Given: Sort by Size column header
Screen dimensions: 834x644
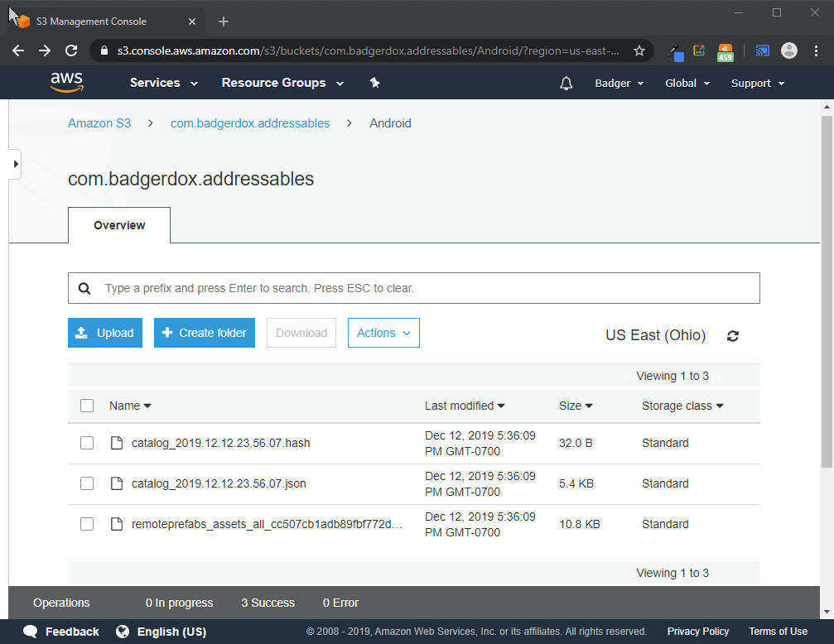Looking at the screenshot, I should pyautogui.click(x=576, y=406).
